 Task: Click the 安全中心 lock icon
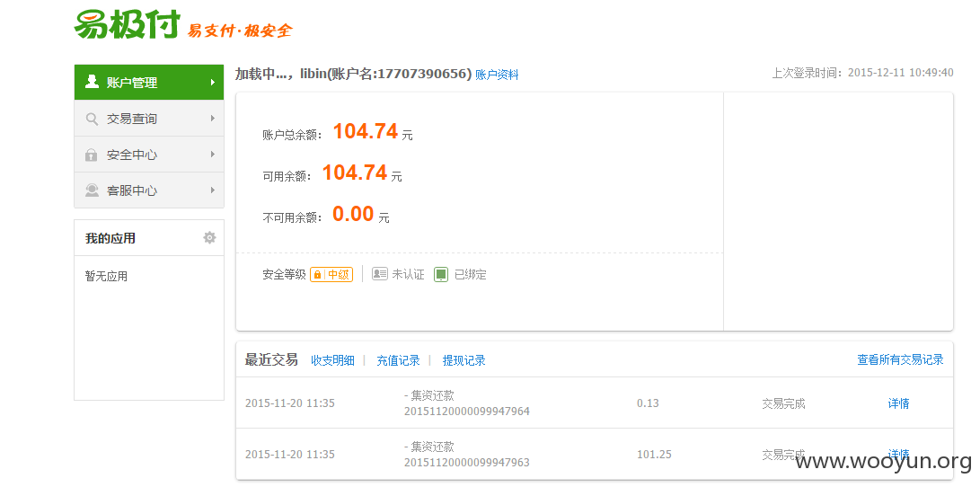coord(92,155)
